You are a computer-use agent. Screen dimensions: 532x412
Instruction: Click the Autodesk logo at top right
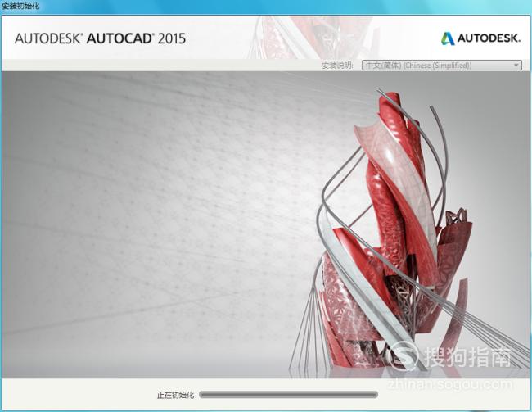[x=480, y=38]
